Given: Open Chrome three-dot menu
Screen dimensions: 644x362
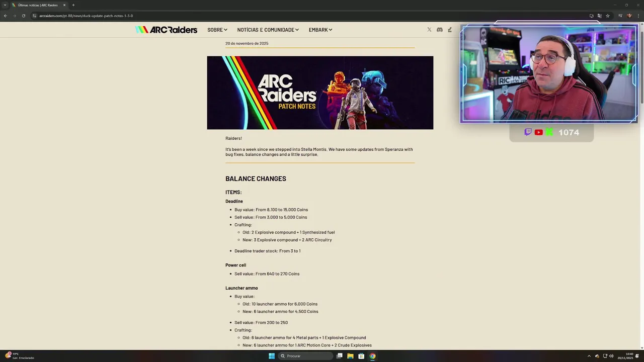Looking at the screenshot, I should pos(637,16).
